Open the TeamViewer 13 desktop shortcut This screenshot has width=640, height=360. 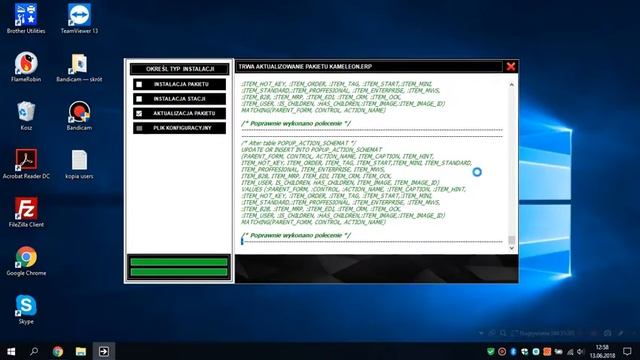coord(79,19)
